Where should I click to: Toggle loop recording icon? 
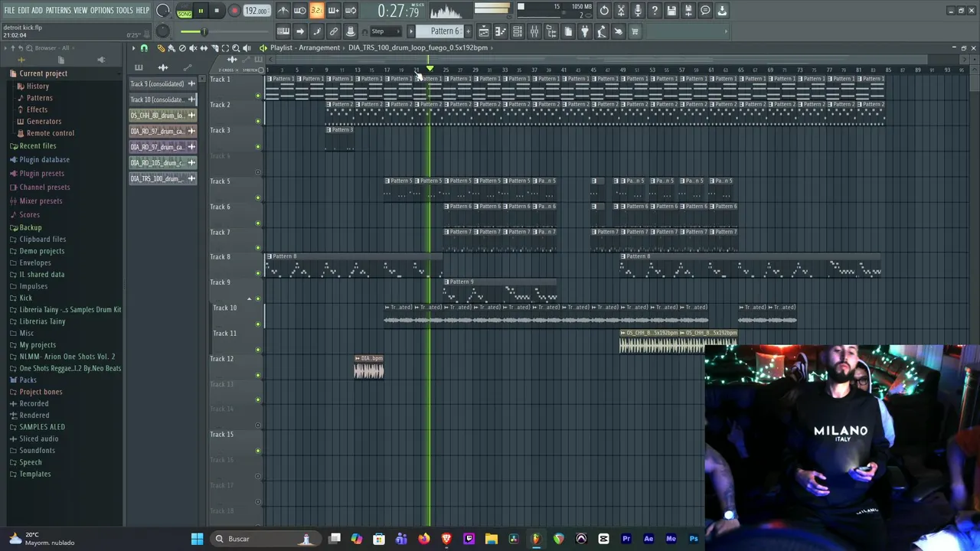(x=351, y=11)
